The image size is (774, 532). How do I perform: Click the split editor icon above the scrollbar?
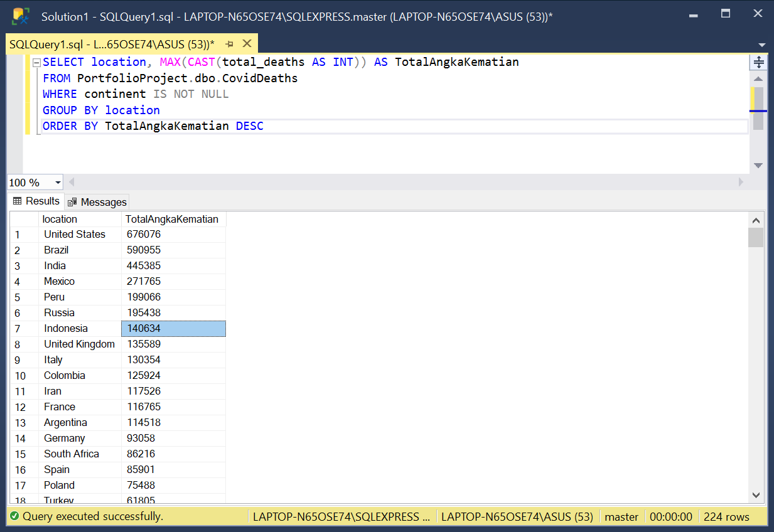click(759, 62)
